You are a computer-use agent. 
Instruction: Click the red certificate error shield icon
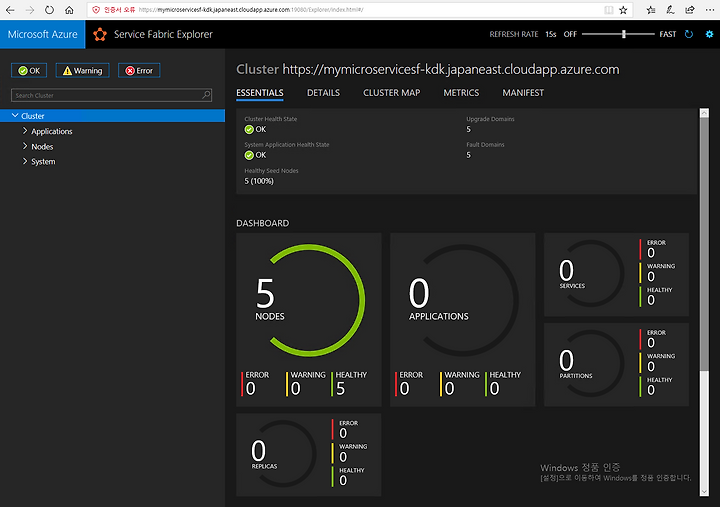pos(96,10)
